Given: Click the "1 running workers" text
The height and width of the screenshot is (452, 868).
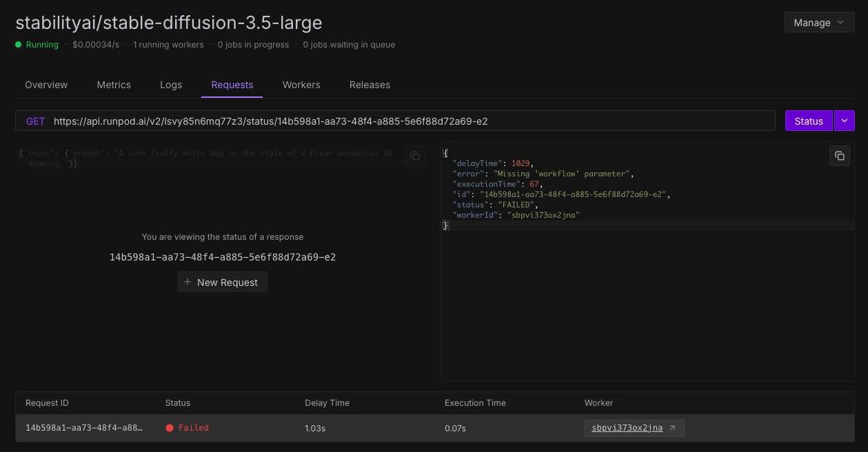Looking at the screenshot, I should pos(168,45).
